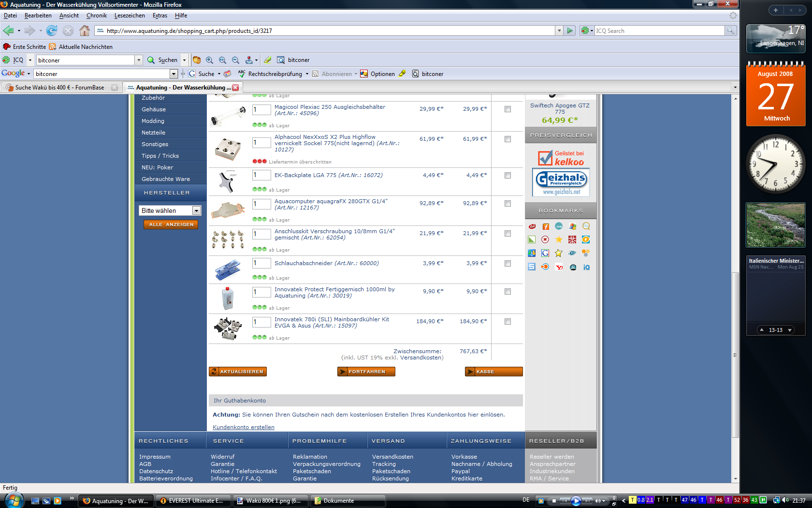Open the EVEREST Ultimate taskbar button

192,501
